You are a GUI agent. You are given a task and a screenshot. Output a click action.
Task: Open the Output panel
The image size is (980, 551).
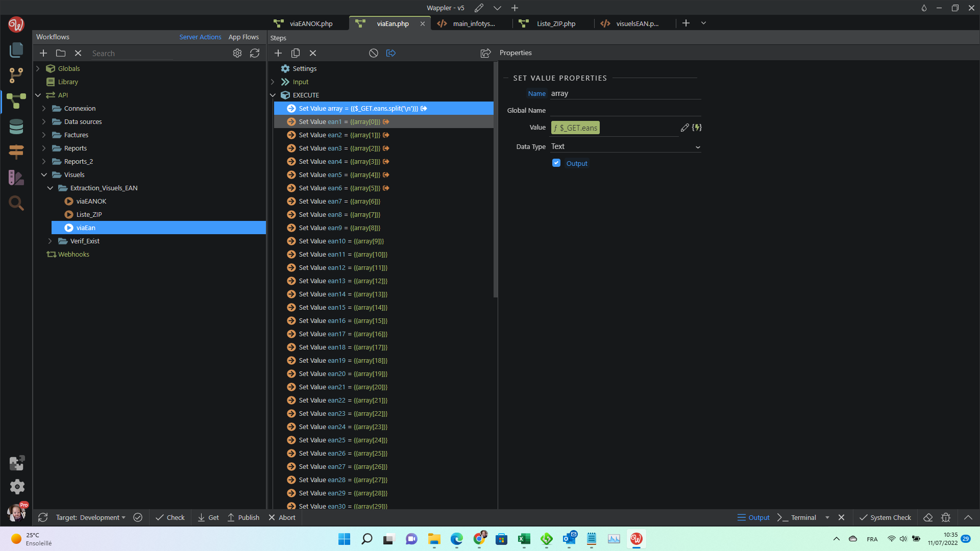[753, 517]
